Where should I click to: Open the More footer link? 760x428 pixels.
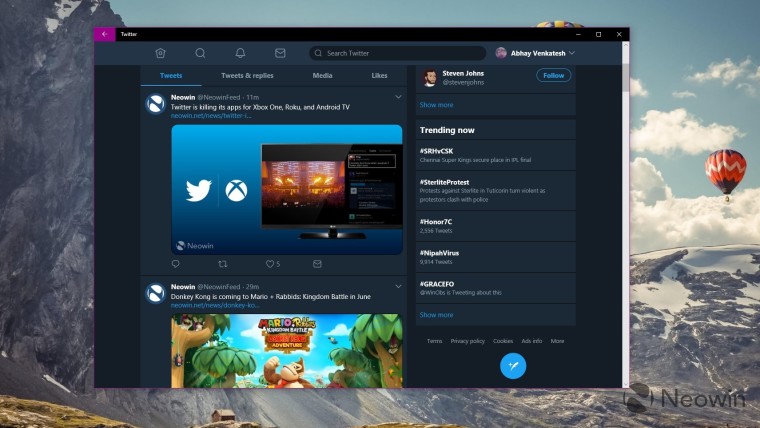coord(557,341)
